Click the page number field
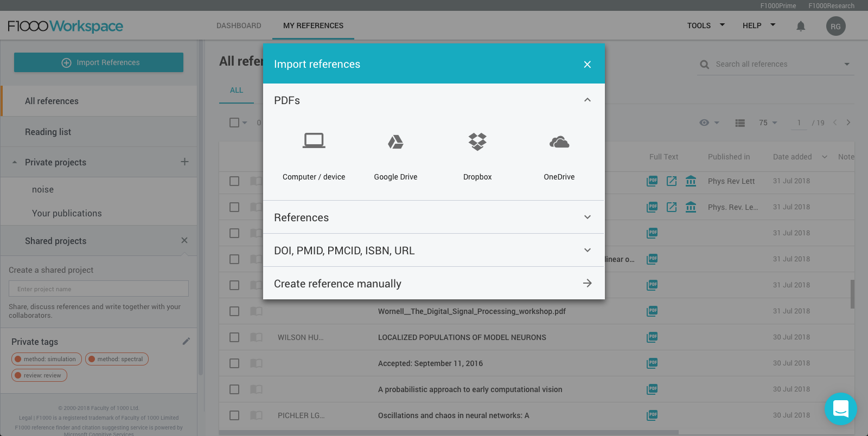 click(x=799, y=123)
